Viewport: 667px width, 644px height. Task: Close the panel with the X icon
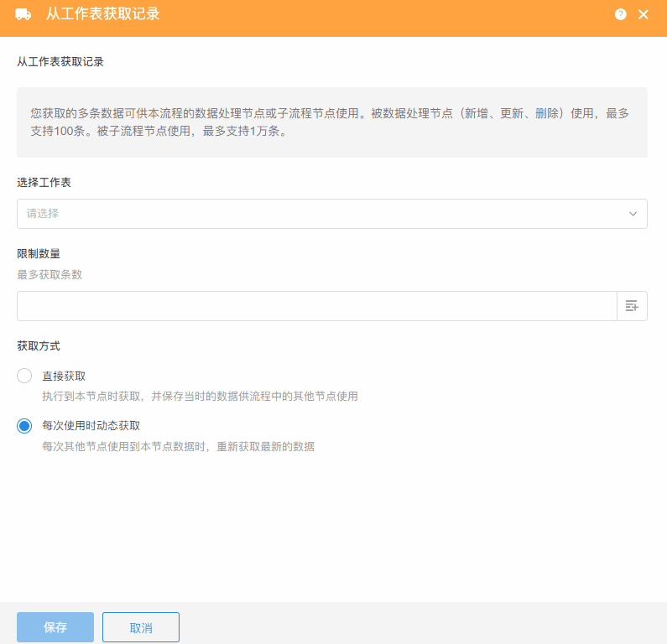coord(644,14)
